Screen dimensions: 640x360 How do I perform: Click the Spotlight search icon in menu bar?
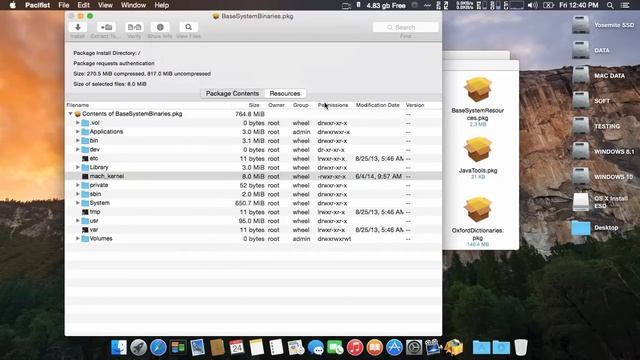[610, 5]
